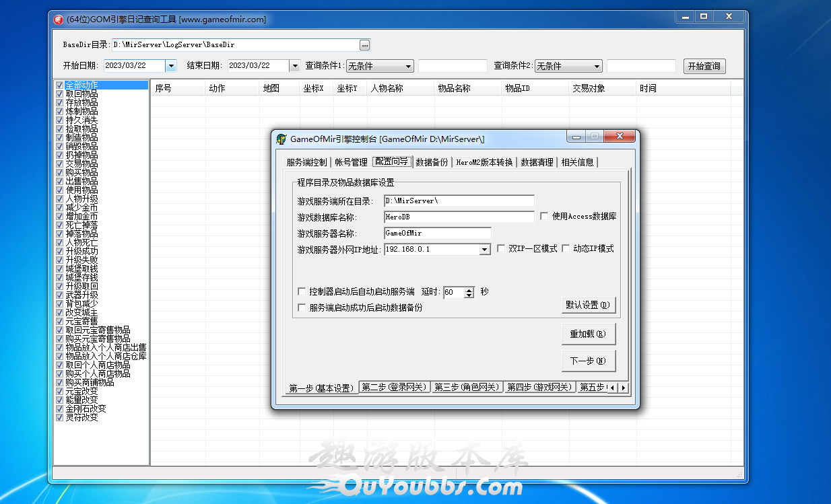Click the 物品名称 column header
Viewport: 831px width, 504px height.
pyautogui.click(x=454, y=88)
